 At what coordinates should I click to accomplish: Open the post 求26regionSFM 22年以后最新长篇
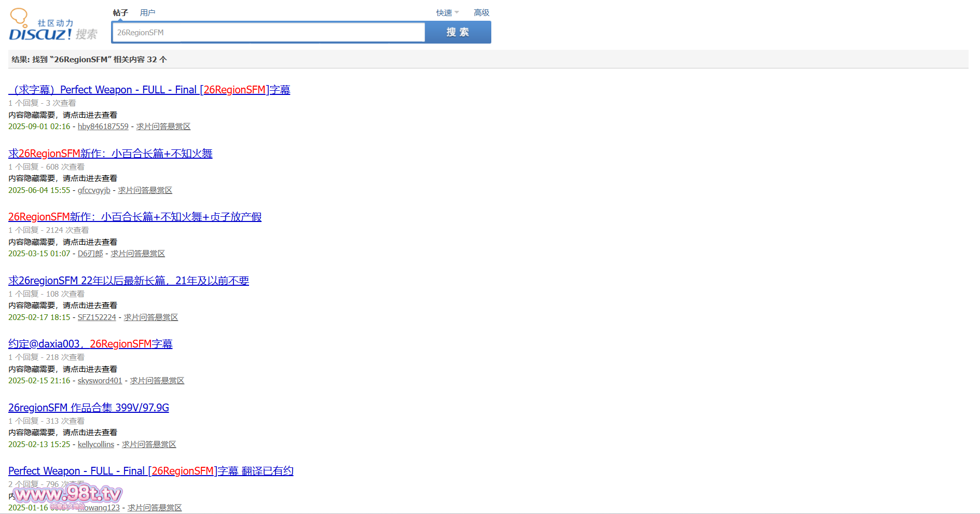coord(129,281)
